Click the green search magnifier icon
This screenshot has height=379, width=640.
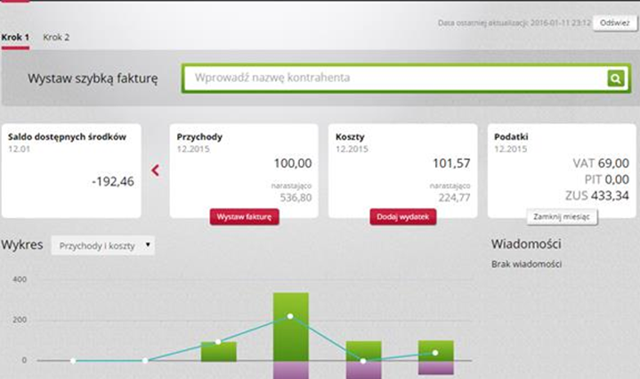[616, 78]
